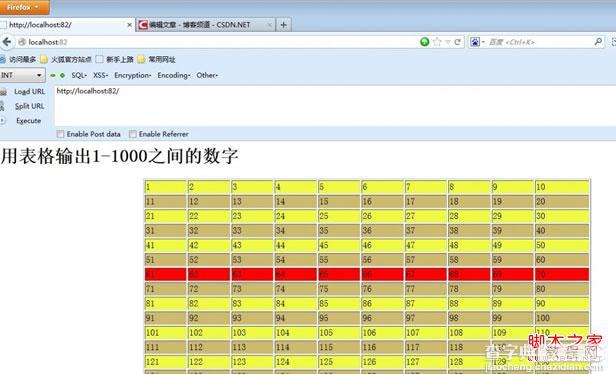
Task: Open the 常用网址 bookmark folder
Action: 157,59
